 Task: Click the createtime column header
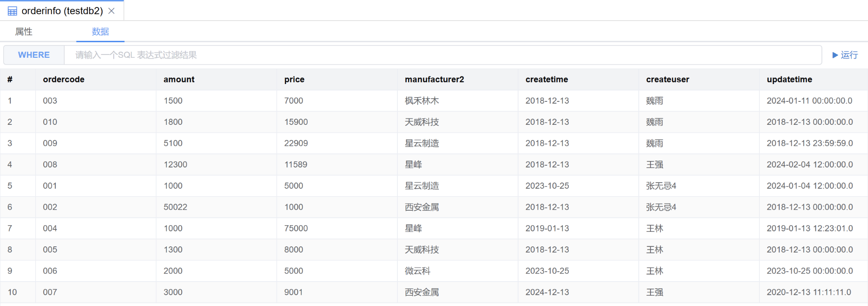click(x=546, y=79)
